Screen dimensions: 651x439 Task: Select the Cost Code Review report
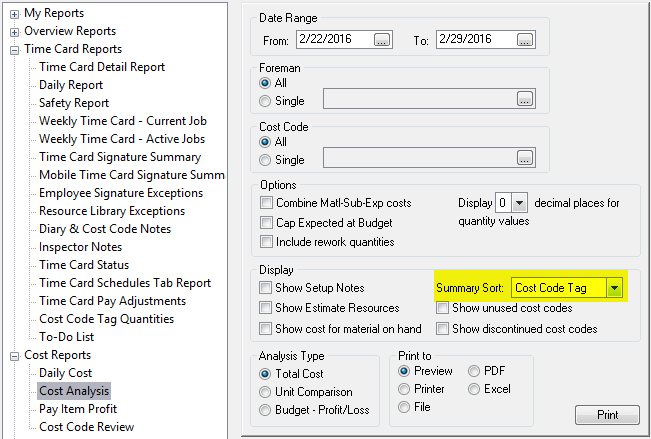[86, 427]
